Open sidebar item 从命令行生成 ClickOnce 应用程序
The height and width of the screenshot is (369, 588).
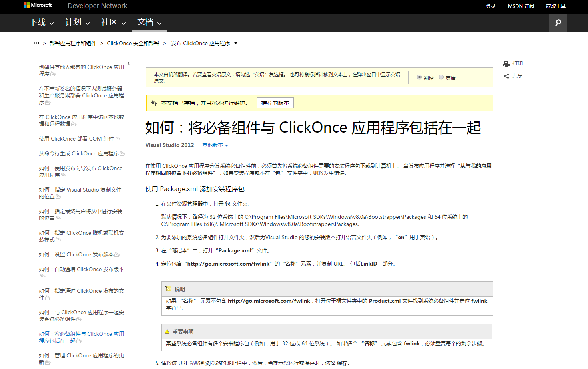(x=79, y=153)
